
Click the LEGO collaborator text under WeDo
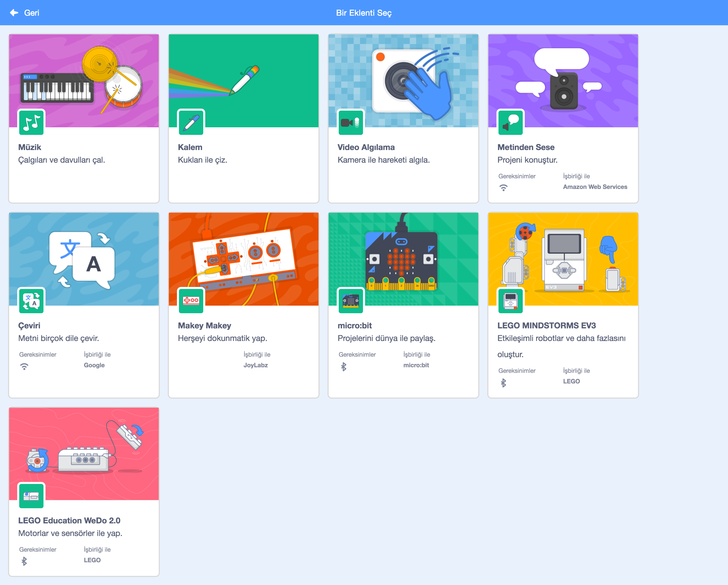92,560
